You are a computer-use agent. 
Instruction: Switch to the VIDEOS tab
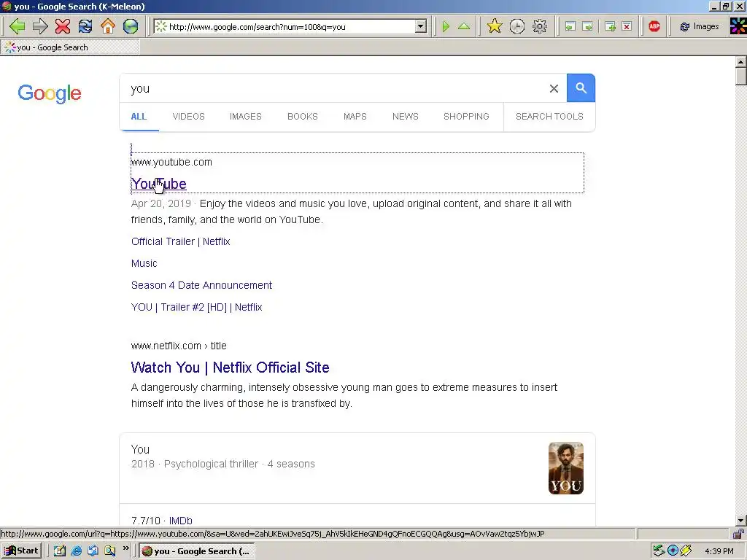(x=189, y=116)
